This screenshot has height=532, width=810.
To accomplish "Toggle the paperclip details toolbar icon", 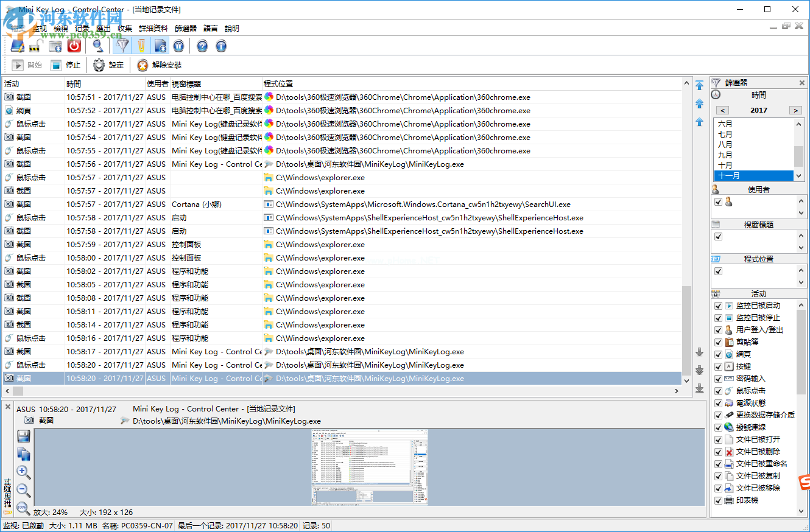I will (141, 46).
